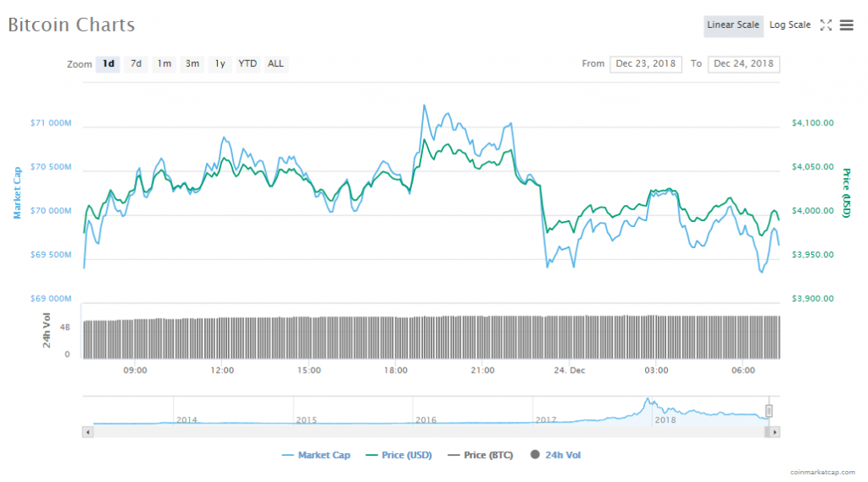Edit the From date field
Screen dimensions: 868x482
point(645,64)
